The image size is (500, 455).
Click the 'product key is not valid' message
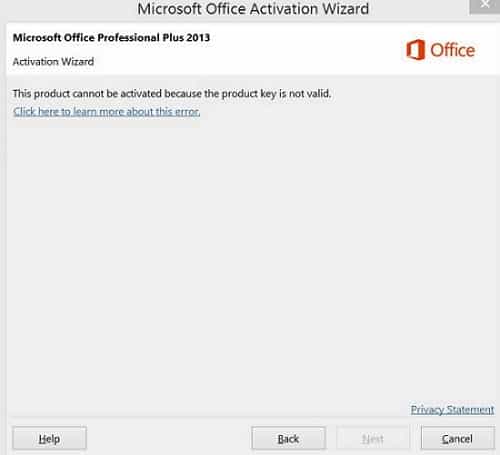(276, 94)
